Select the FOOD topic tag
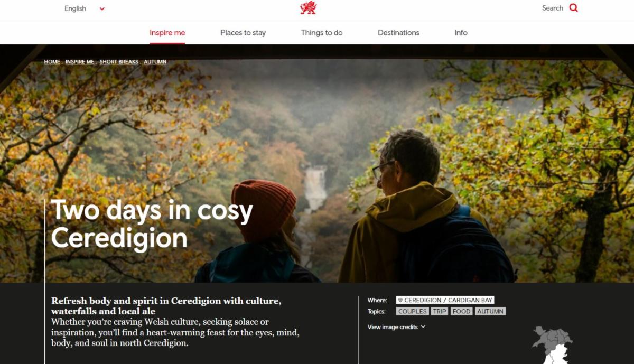The image size is (634, 364). click(x=461, y=311)
